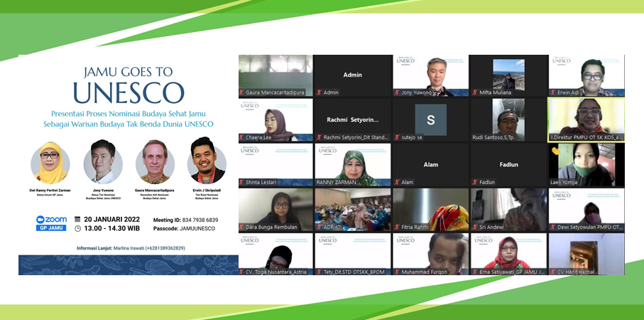Click the muted mic icon for CV. Toga Nusantara_Astria

[241, 272]
